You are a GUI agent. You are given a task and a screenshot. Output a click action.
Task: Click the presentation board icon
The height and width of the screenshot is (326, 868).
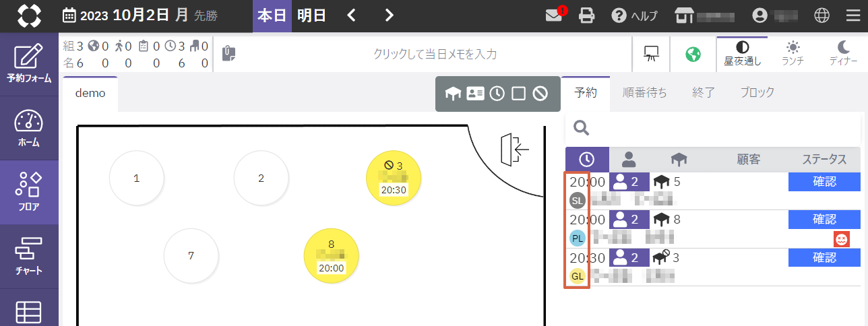(x=651, y=54)
